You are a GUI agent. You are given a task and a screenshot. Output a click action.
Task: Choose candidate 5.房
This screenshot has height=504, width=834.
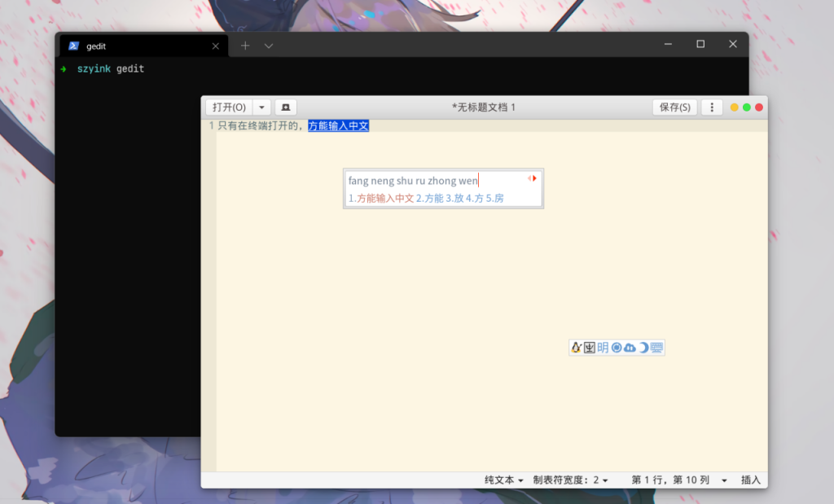coord(494,199)
